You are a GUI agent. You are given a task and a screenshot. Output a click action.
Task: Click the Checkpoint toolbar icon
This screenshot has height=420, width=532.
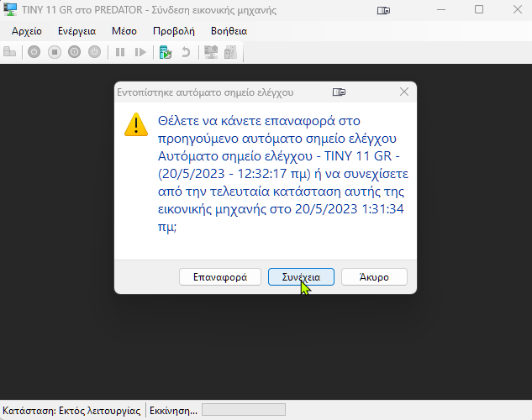166,52
